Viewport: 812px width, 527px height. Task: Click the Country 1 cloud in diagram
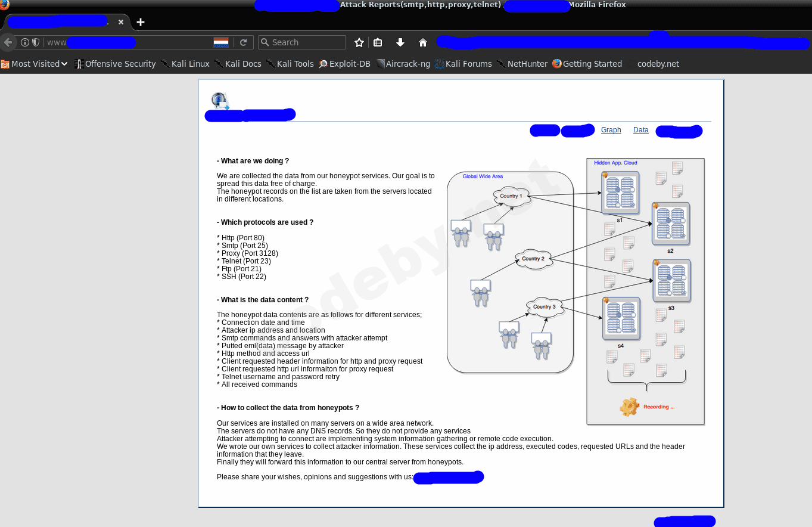[x=511, y=196]
